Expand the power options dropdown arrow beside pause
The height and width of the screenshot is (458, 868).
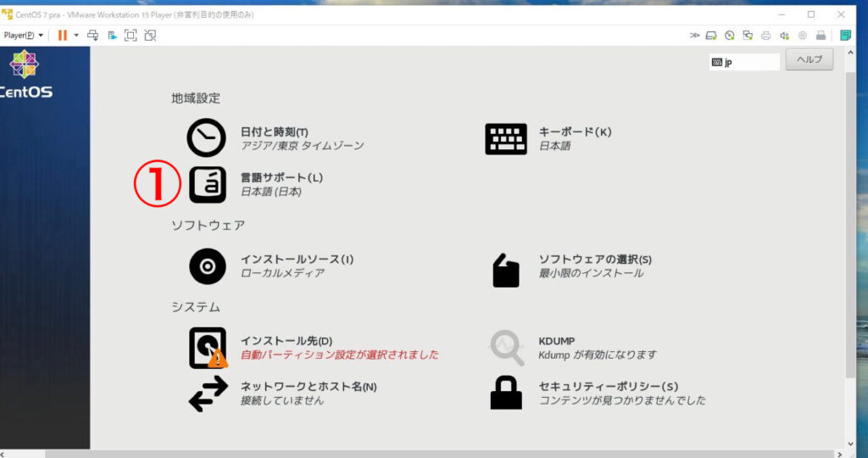76,35
